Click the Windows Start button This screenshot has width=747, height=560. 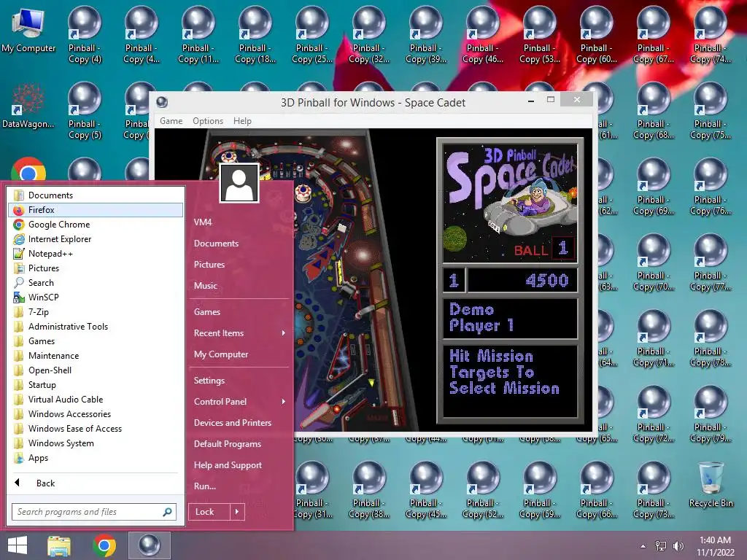coord(18,545)
